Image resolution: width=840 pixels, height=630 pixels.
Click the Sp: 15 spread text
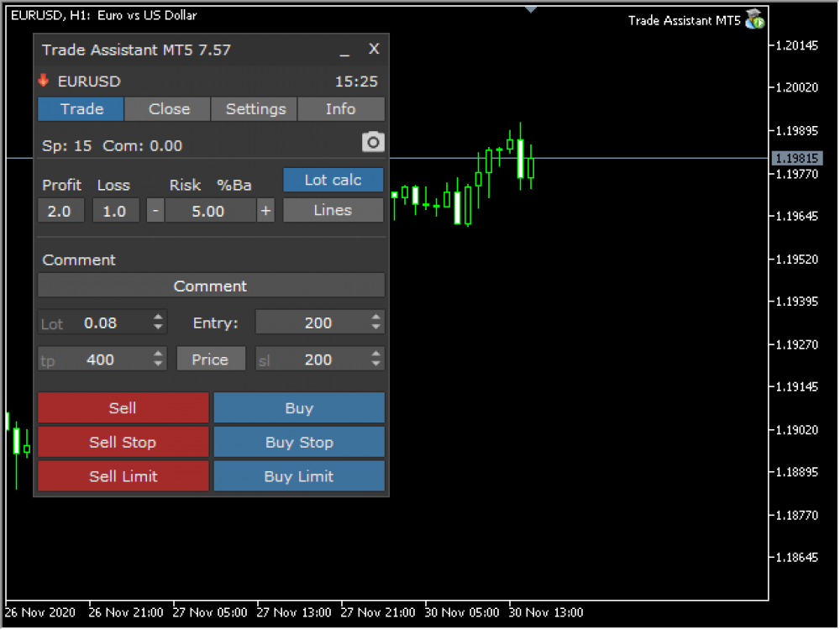[x=67, y=145]
